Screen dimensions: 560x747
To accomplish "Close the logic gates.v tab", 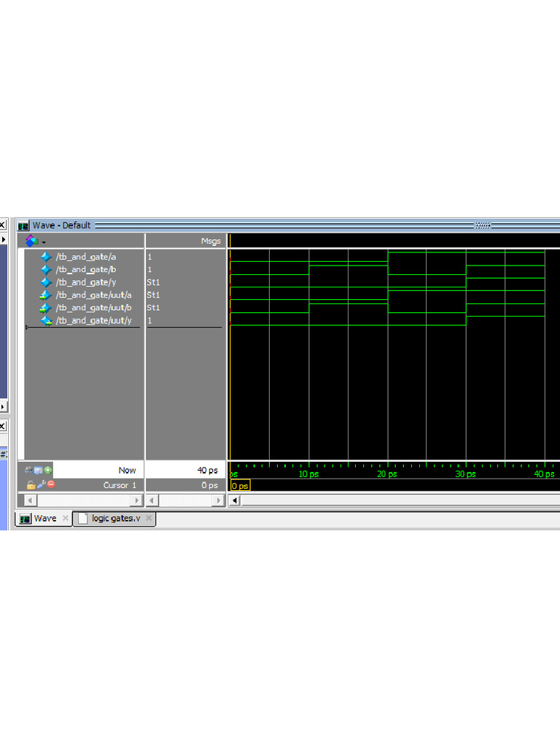I will click(x=149, y=519).
